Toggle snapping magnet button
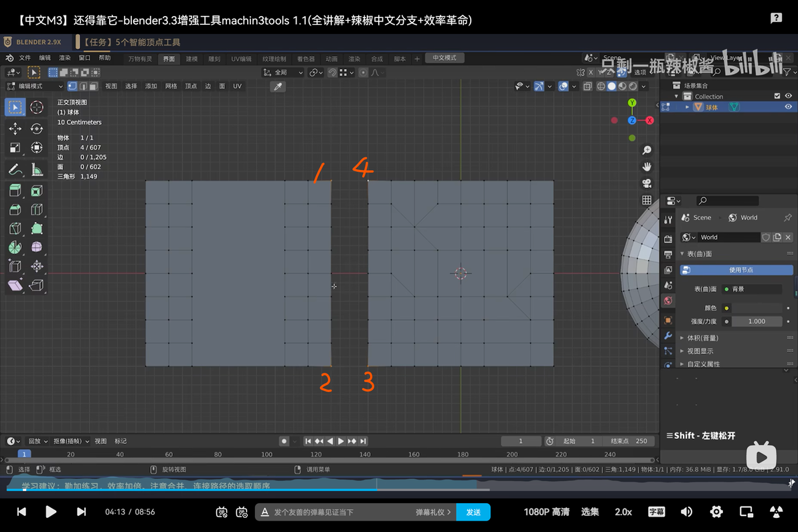Screen dimensions: 798x532 point(332,73)
